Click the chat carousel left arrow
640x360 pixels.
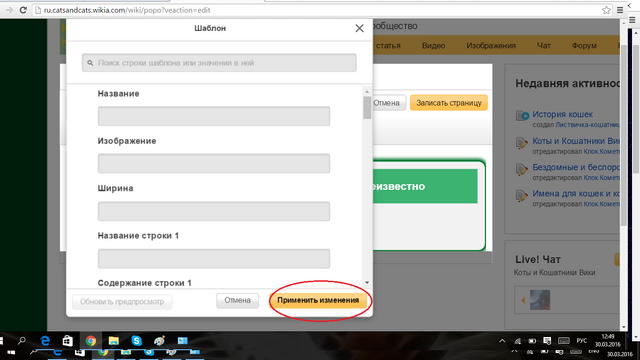(523, 301)
